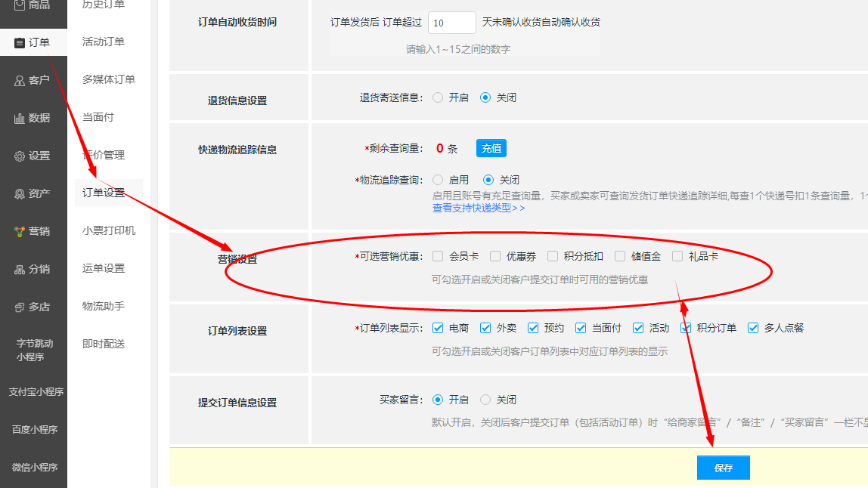This screenshot has width=868, height=488.
Task: Click the 分销 network icon
Action: point(20,269)
